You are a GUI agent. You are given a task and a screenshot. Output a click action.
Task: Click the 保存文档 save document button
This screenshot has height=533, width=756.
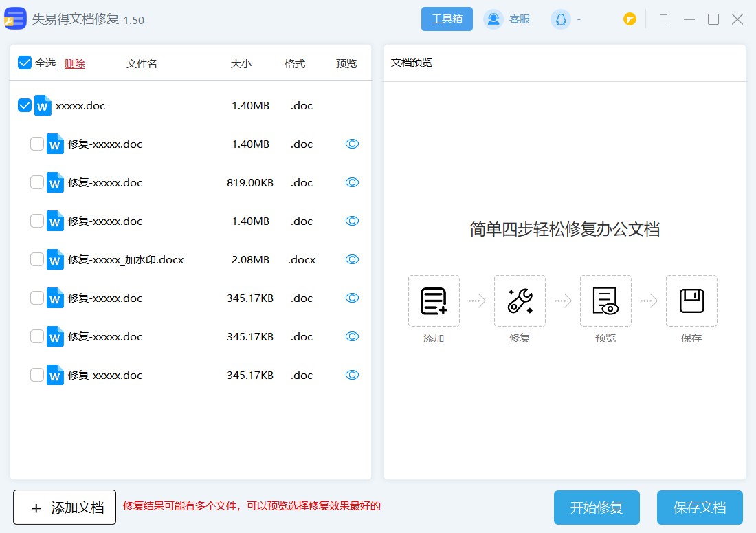700,508
